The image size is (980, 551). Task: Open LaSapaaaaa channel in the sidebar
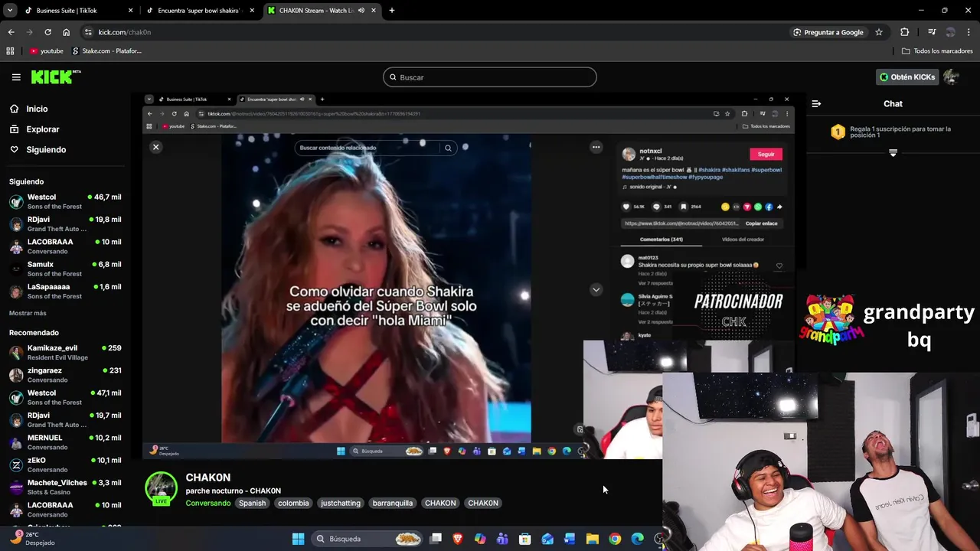pos(65,291)
